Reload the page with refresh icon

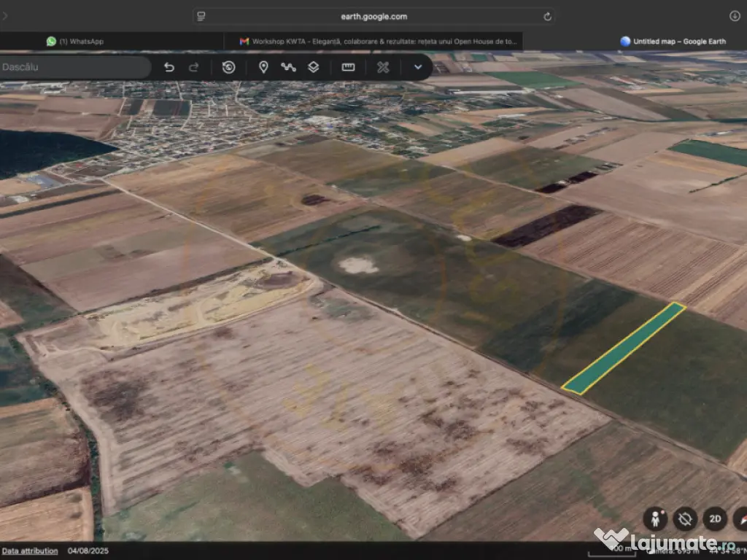(x=547, y=16)
